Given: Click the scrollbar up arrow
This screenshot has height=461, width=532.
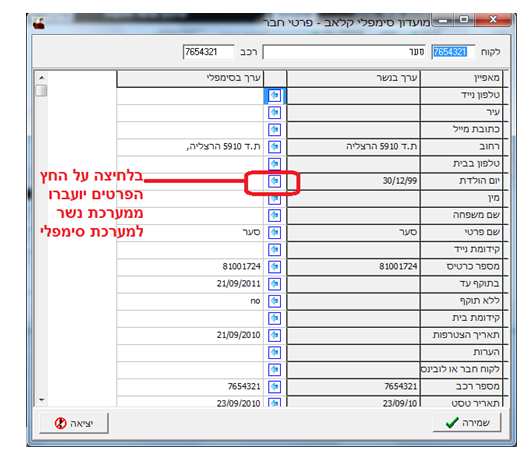Looking at the screenshot, I should pyautogui.click(x=41, y=78).
